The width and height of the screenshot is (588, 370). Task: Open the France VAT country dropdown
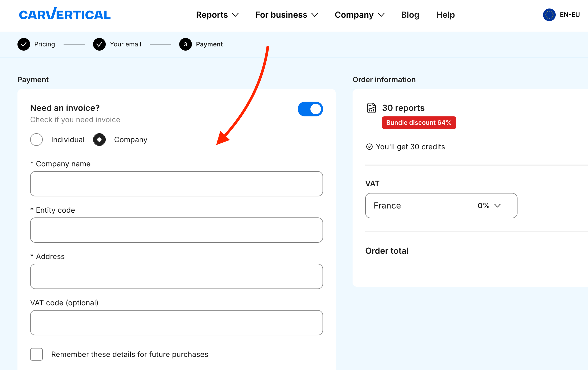[441, 206]
